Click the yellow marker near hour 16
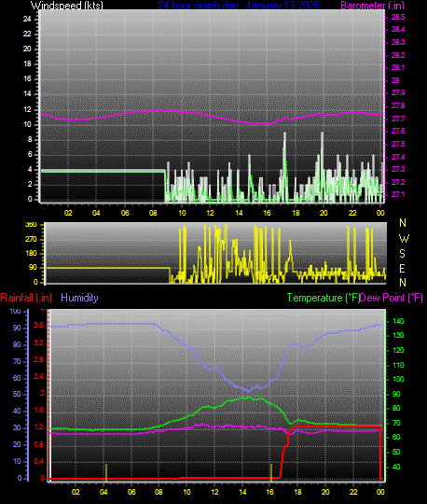This screenshot has height=504, width=427. click(271, 472)
